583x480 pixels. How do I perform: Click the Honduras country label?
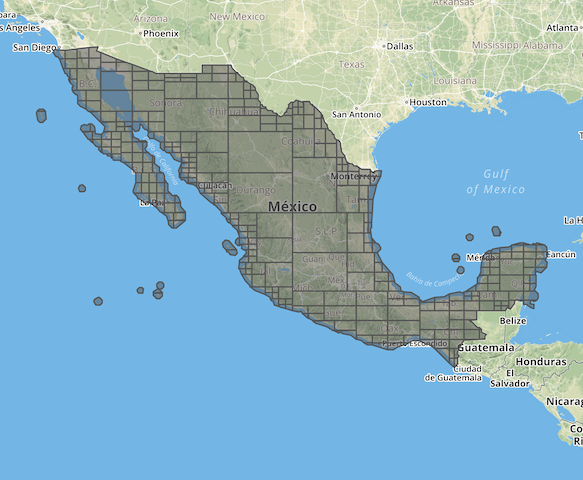(541, 362)
